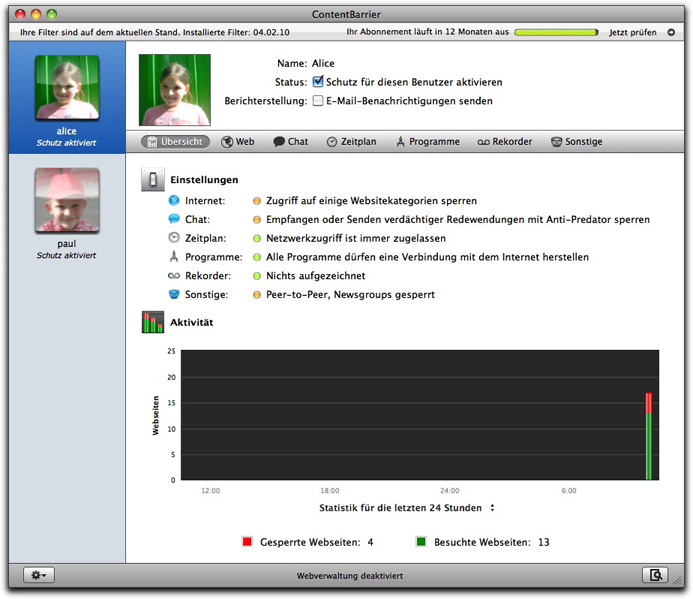Enable E-Mail-Benachrichtigungen senden checkbox
The height and width of the screenshot is (599, 693).
318,101
